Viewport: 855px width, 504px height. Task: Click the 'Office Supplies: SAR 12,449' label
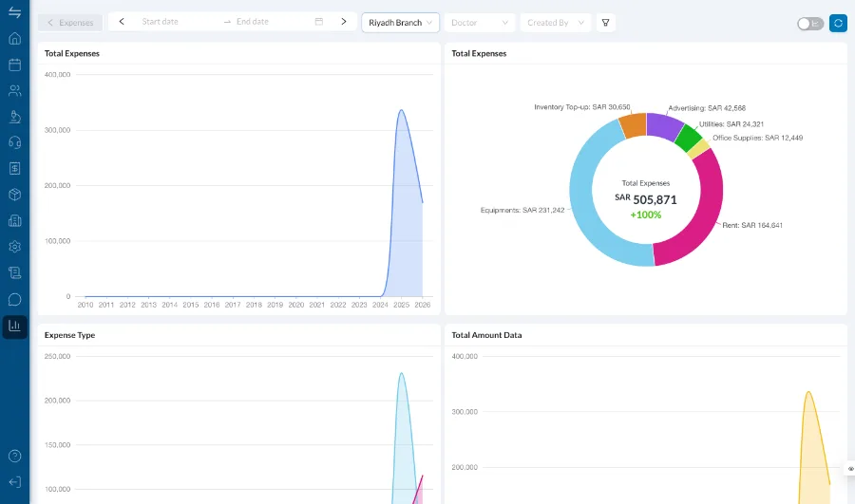[757, 138]
